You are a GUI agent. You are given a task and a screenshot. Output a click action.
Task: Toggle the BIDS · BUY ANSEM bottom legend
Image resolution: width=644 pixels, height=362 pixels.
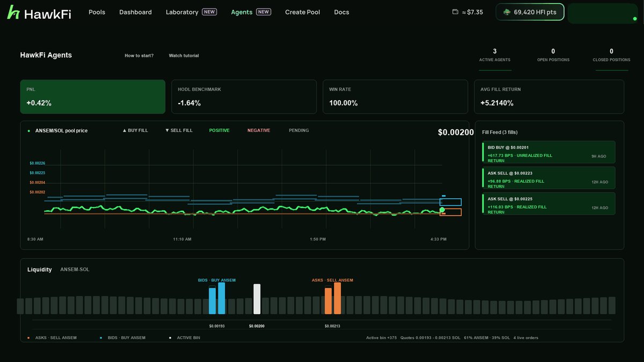coord(122,338)
